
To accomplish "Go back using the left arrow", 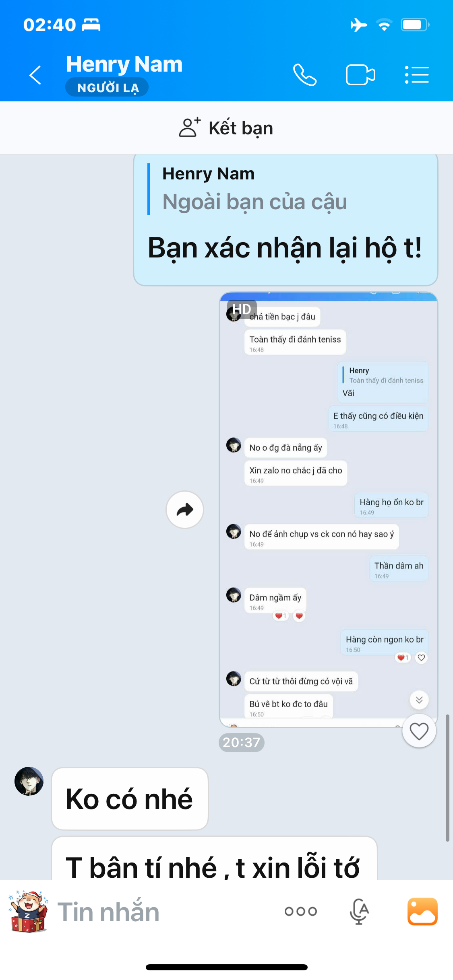I will click(35, 75).
